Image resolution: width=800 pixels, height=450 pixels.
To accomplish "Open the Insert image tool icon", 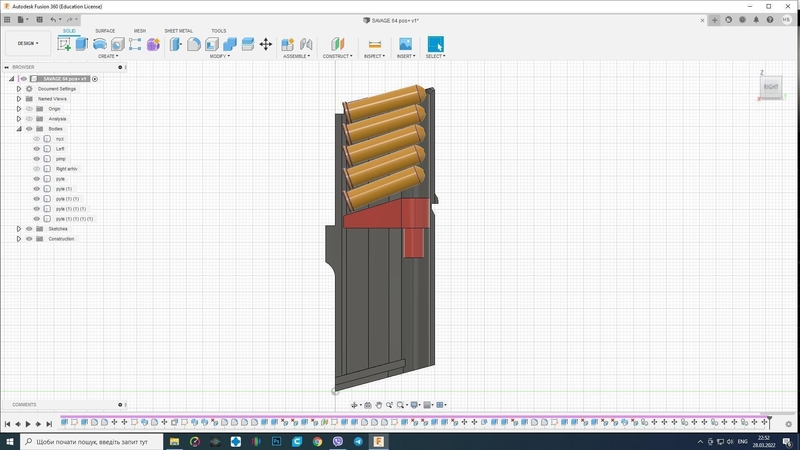I will click(x=405, y=44).
